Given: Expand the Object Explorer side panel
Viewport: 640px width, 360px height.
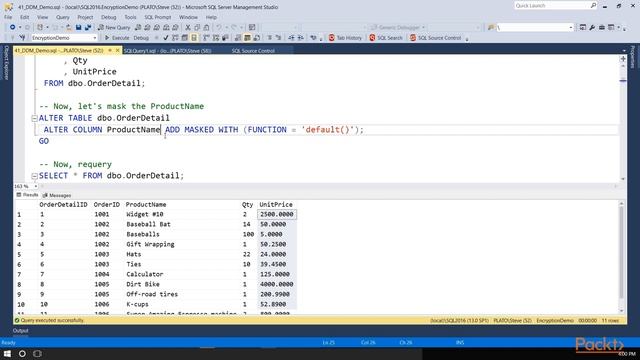Looking at the screenshot, I should pyautogui.click(x=6, y=62).
